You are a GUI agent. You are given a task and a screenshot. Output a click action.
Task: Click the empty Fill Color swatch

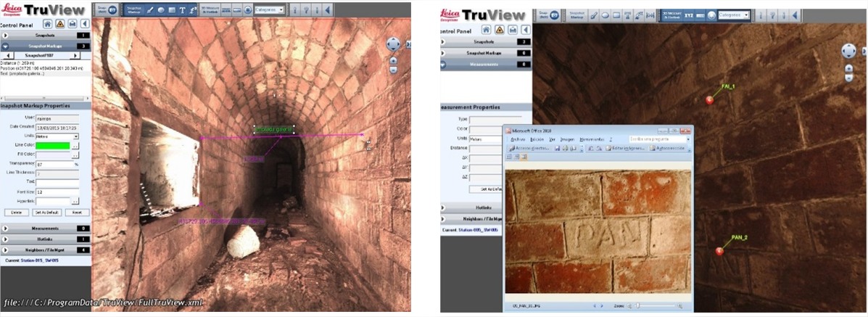pyautogui.click(x=53, y=155)
